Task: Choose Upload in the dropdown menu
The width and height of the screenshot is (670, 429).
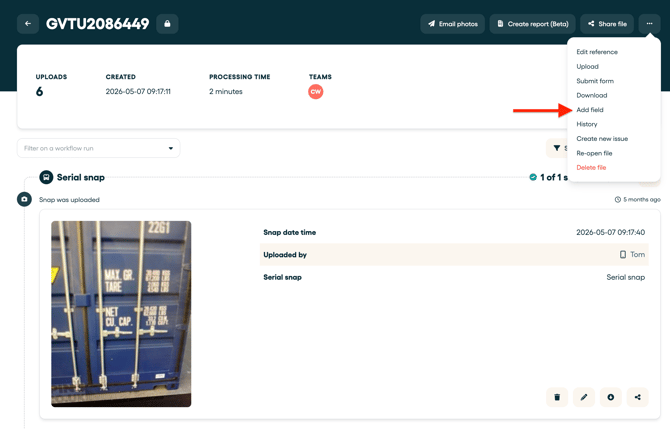Action: tap(588, 66)
